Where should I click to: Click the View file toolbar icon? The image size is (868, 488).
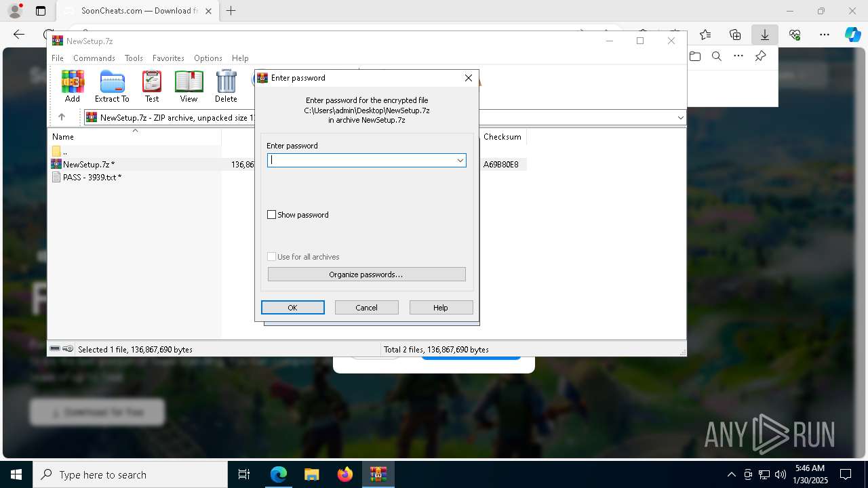[x=189, y=87]
